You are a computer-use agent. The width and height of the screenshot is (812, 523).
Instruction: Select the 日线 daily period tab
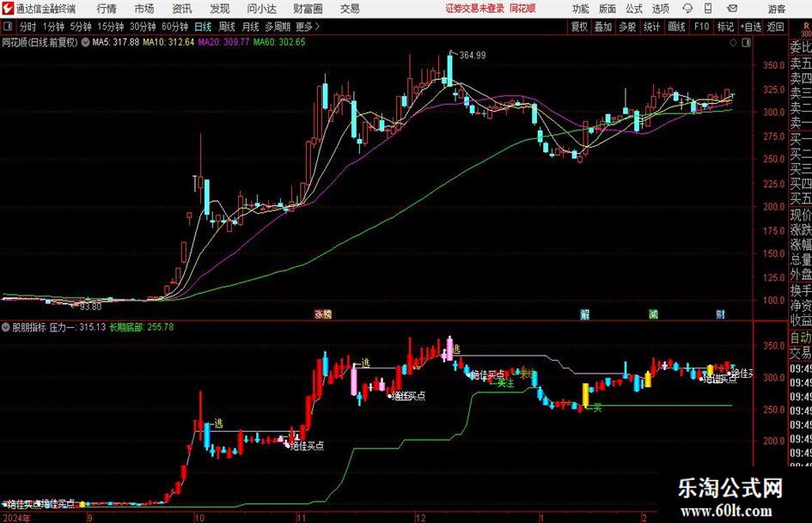(203, 27)
